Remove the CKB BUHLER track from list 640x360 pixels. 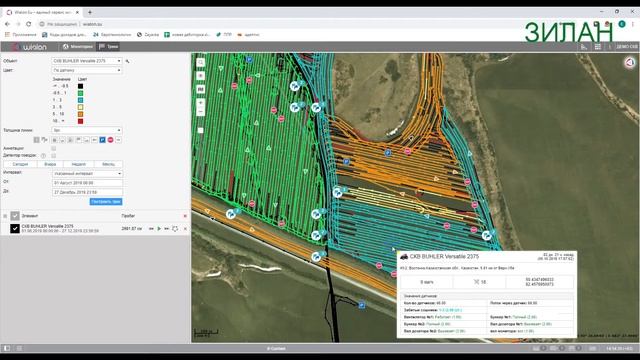click(x=185, y=229)
